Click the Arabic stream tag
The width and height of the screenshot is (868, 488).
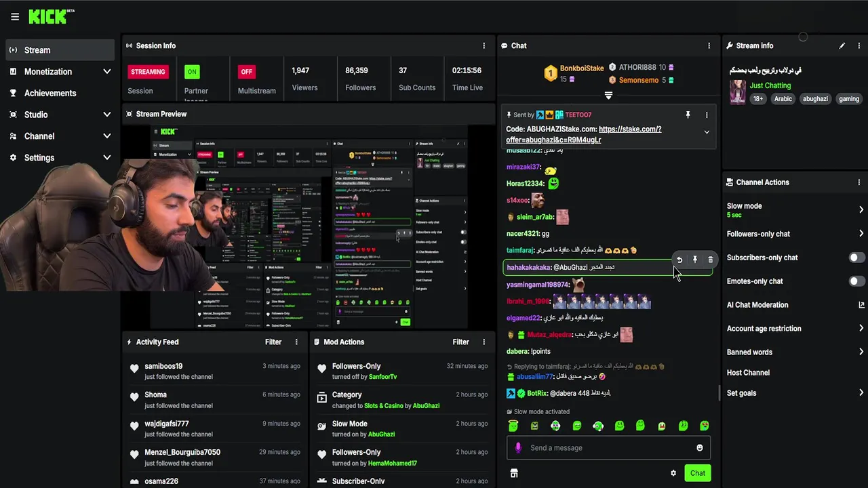[783, 98]
